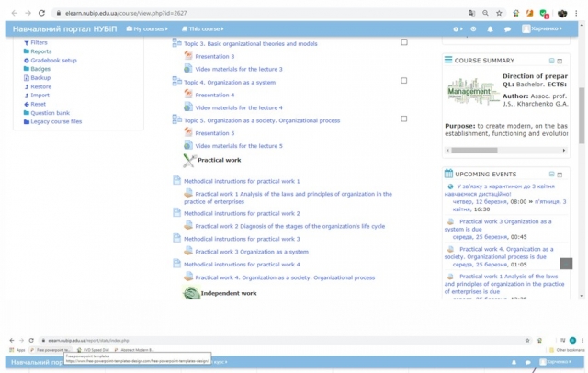Click the Video materials lecture 3 globe icon
This screenshot has height=373, width=588.
point(188,69)
